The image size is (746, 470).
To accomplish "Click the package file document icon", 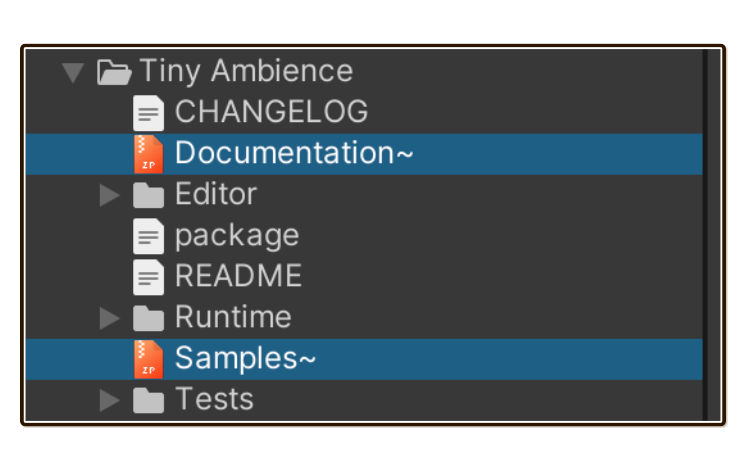I will click(x=148, y=236).
